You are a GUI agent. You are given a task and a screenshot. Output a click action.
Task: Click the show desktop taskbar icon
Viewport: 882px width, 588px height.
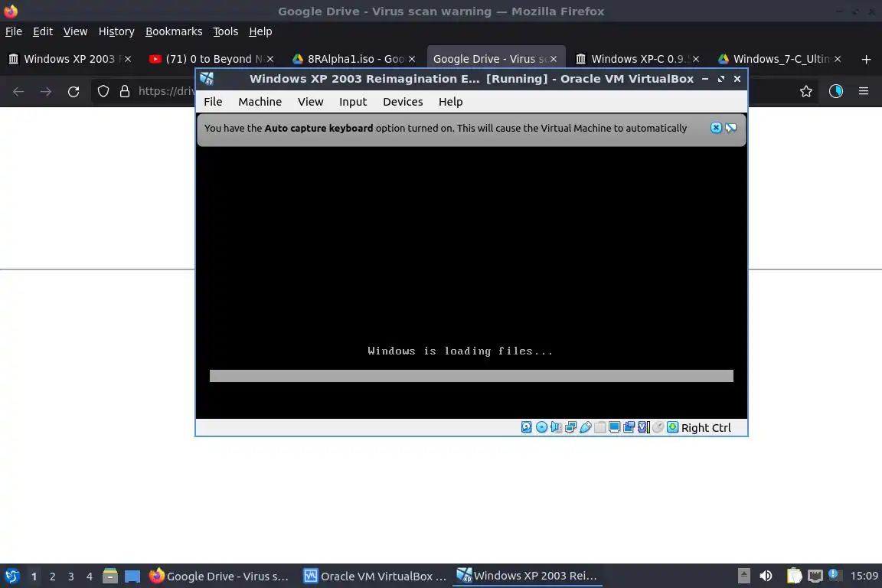coord(132,577)
